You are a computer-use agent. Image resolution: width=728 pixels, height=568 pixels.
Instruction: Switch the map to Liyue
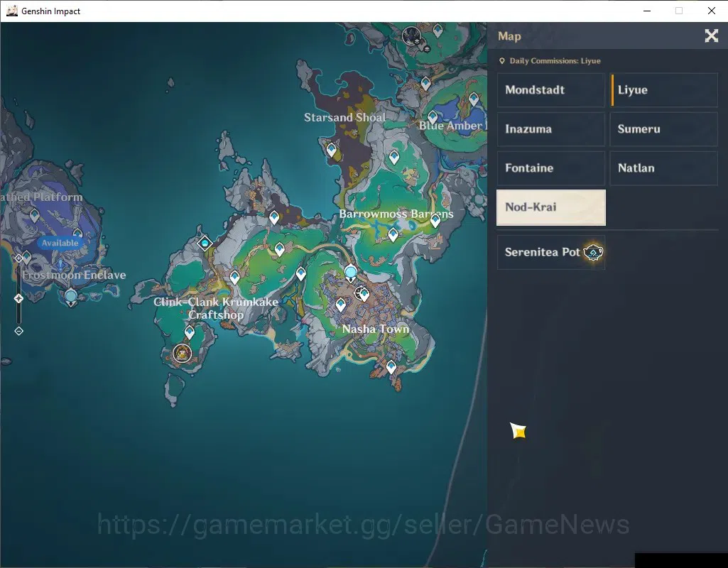click(664, 90)
